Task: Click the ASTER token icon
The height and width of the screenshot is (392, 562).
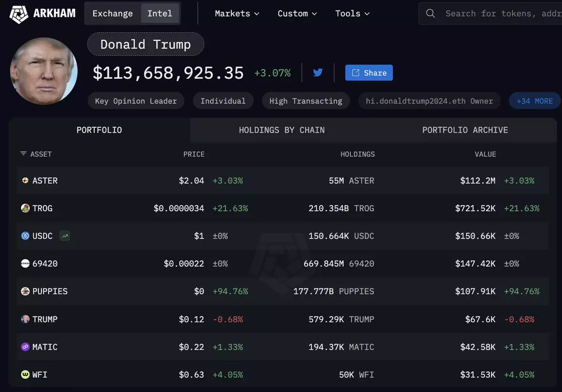Action: click(x=25, y=180)
